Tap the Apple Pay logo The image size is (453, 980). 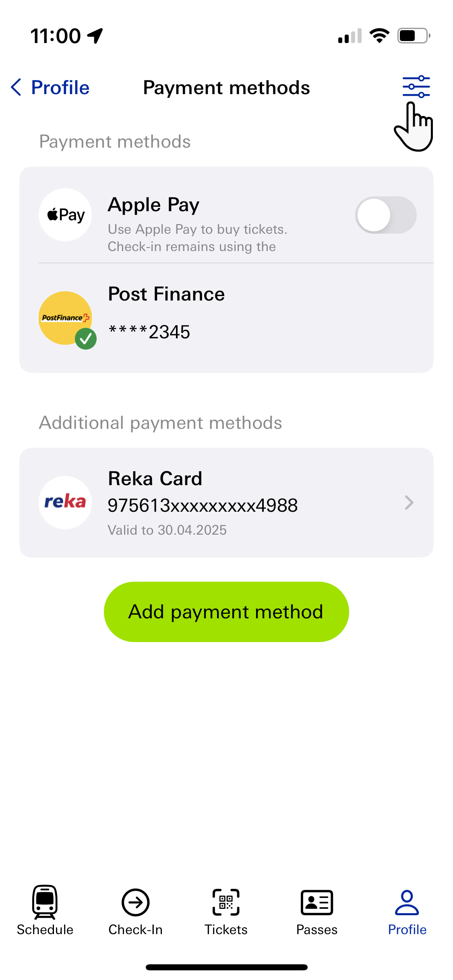tap(65, 215)
